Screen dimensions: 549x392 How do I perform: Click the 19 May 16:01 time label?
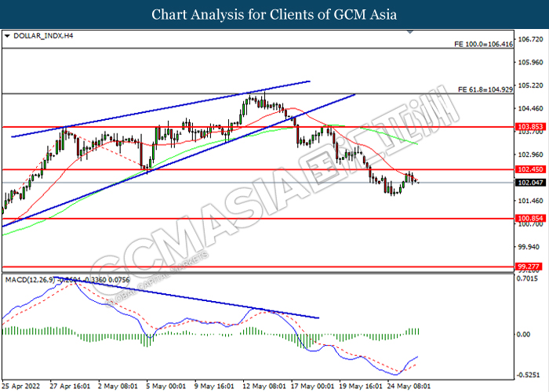(x=361, y=387)
